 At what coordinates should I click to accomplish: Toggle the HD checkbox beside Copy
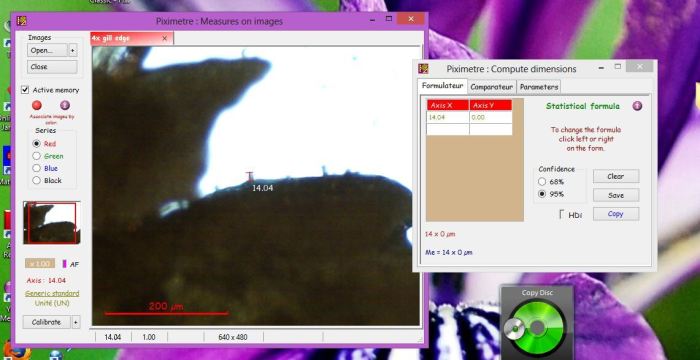pos(562,214)
